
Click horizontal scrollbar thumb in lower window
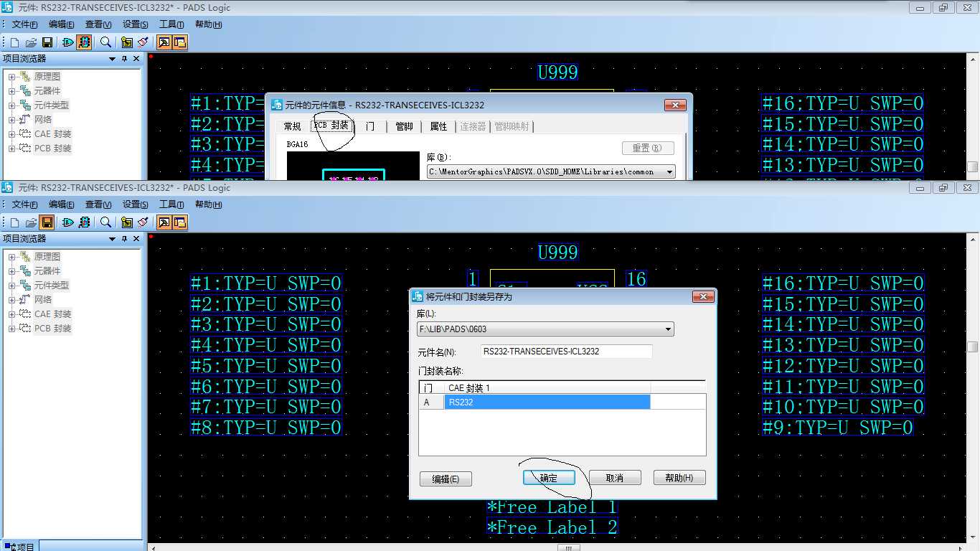[x=568, y=547]
